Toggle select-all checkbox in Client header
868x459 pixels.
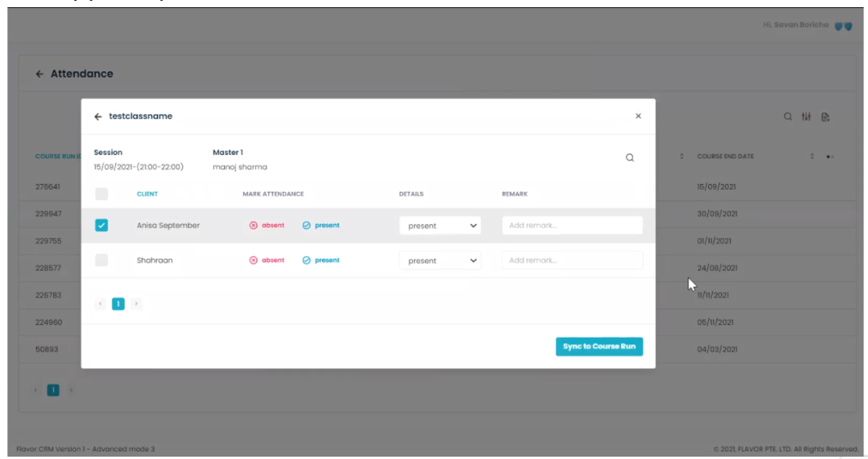click(101, 194)
